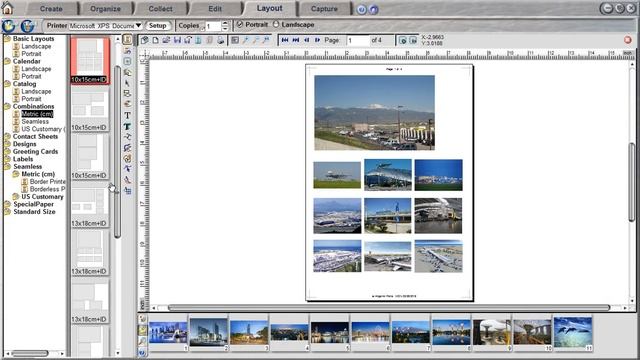Click the last magnifier zoom icon
The height and width of the screenshot is (360, 640).
[266, 40]
